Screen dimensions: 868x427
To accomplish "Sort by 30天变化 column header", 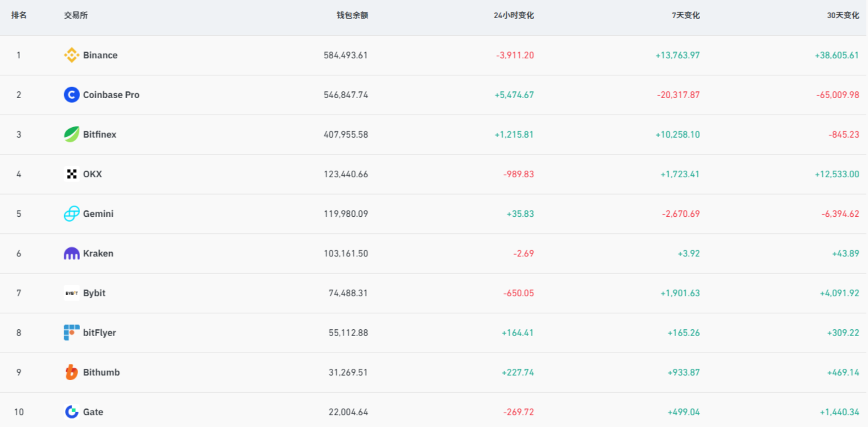I will [843, 15].
